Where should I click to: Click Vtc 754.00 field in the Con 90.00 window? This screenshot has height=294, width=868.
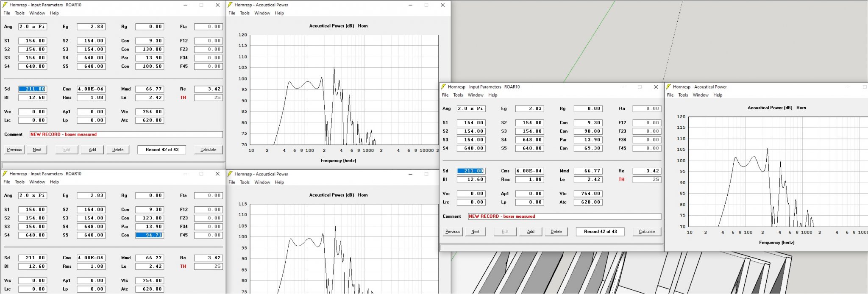coord(588,194)
